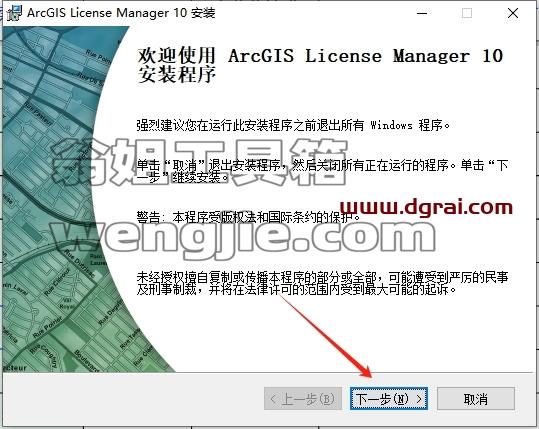Screen dimensions: 539x429
Task: Click the installer icon in title bar
Action: coord(14,13)
